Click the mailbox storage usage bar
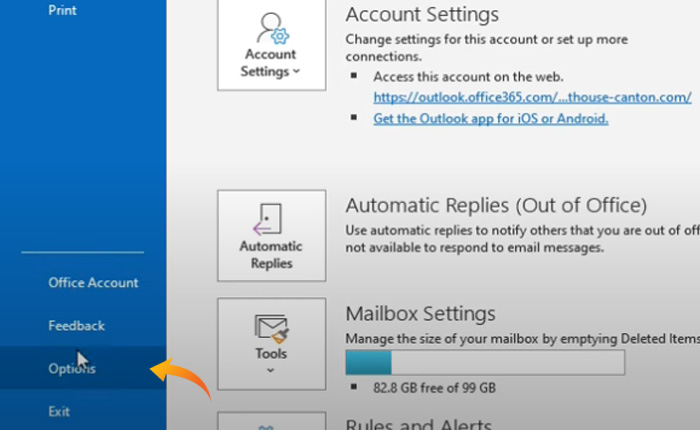Image resolution: width=700 pixels, height=430 pixels. (x=484, y=361)
